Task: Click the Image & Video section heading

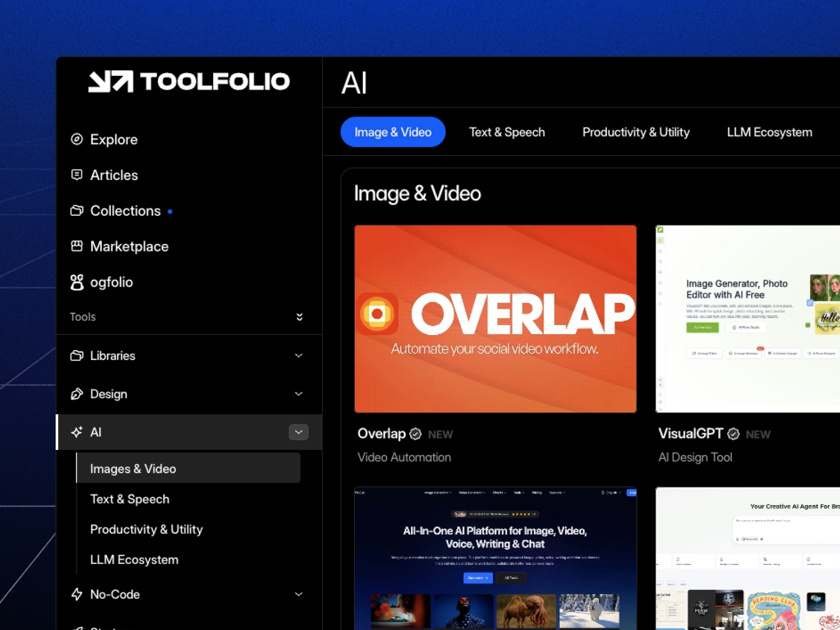Action: (417, 194)
